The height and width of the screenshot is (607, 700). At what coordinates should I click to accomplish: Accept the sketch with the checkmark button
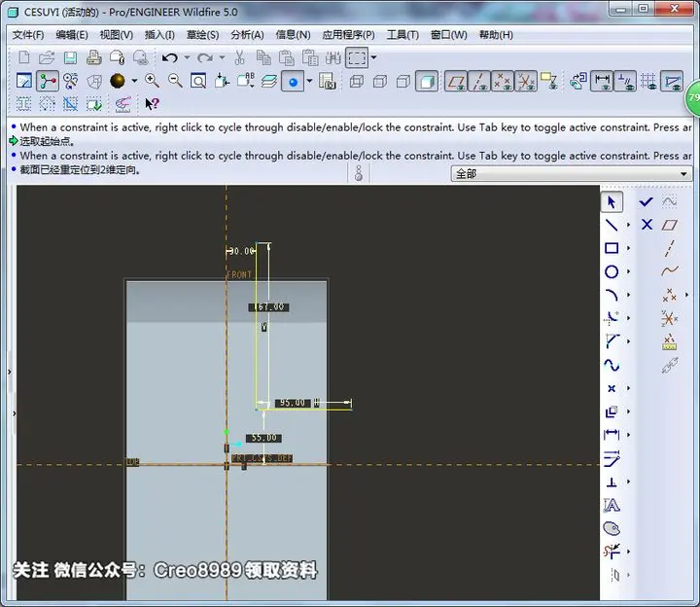[646, 202]
